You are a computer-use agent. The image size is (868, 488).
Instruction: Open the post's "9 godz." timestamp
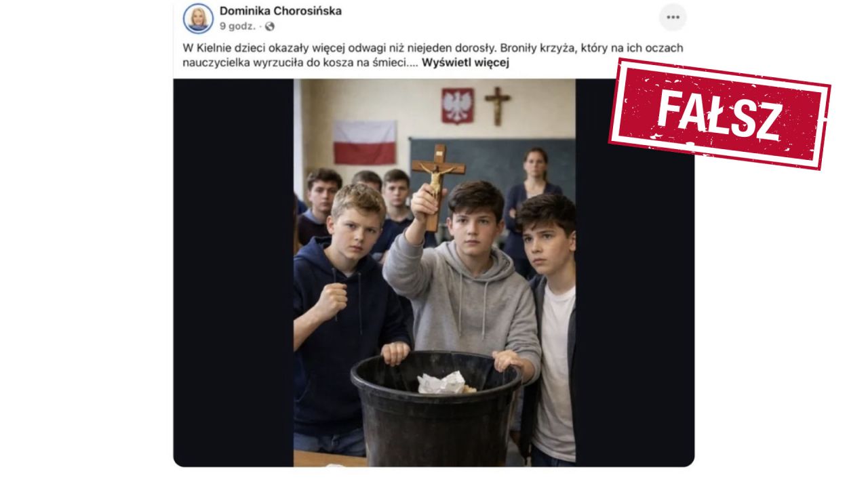click(237, 26)
